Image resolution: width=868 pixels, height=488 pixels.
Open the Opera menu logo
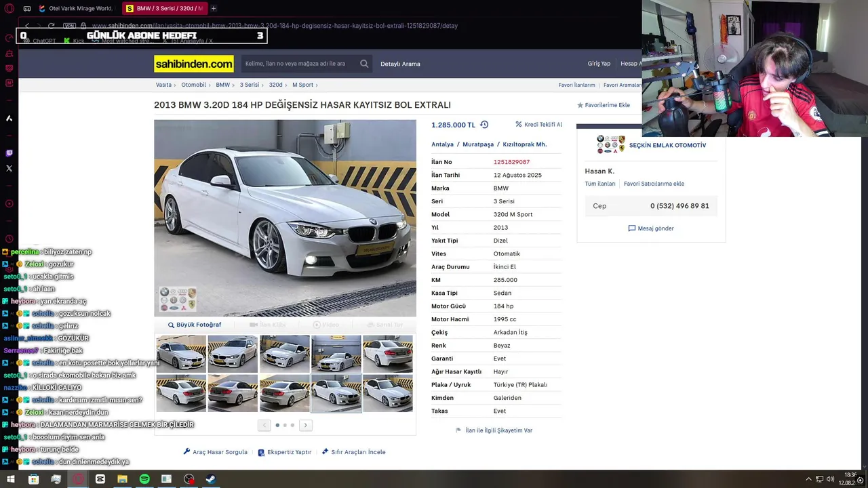point(9,9)
